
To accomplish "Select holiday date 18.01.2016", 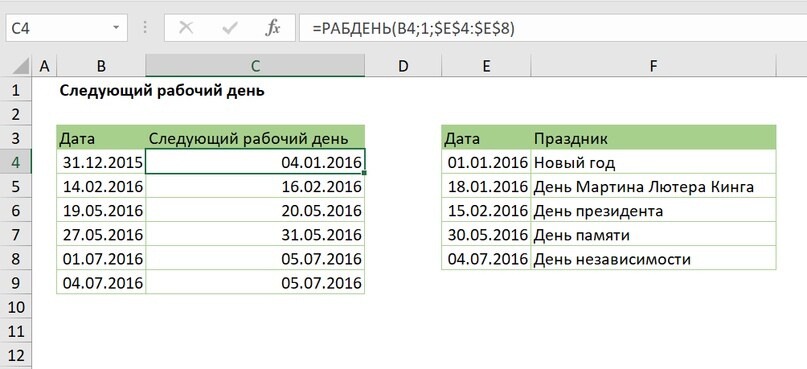I will pyautogui.click(x=486, y=186).
